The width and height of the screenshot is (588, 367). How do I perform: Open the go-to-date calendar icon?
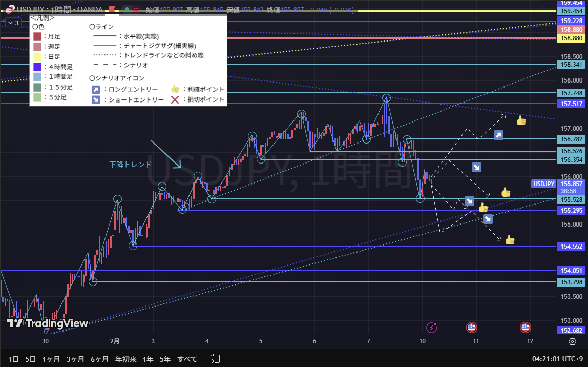point(215,359)
